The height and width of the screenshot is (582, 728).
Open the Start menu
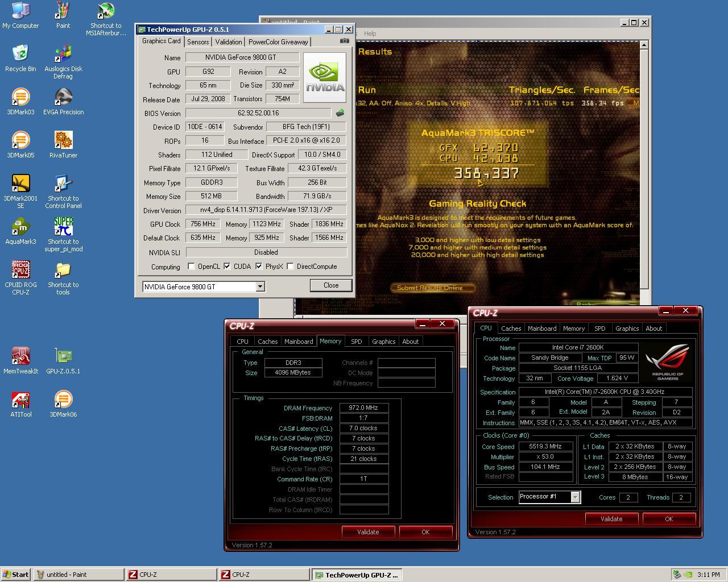tap(15, 575)
